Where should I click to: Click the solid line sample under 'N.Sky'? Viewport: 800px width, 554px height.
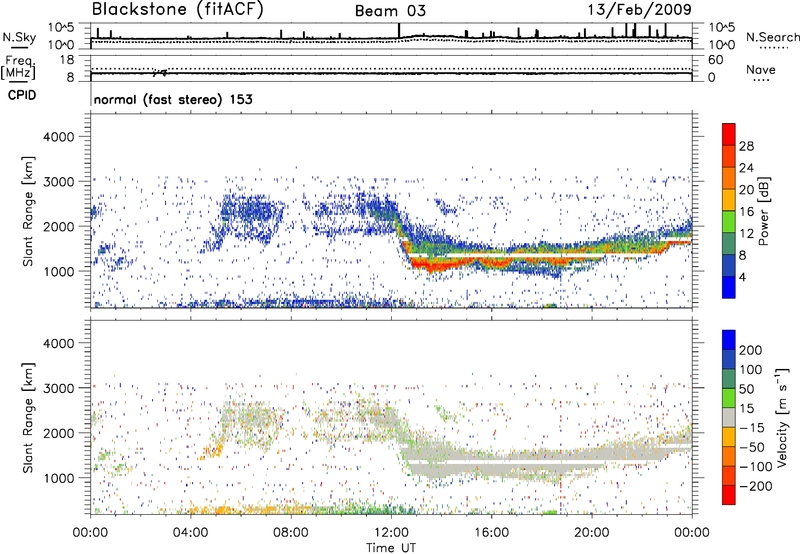click(19, 47)
